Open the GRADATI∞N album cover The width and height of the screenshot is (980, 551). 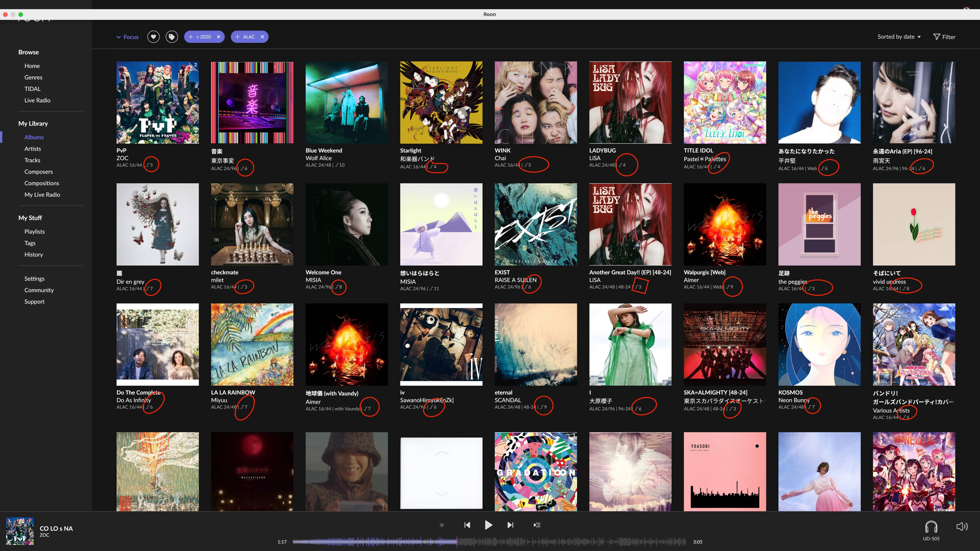coord(536,471)
